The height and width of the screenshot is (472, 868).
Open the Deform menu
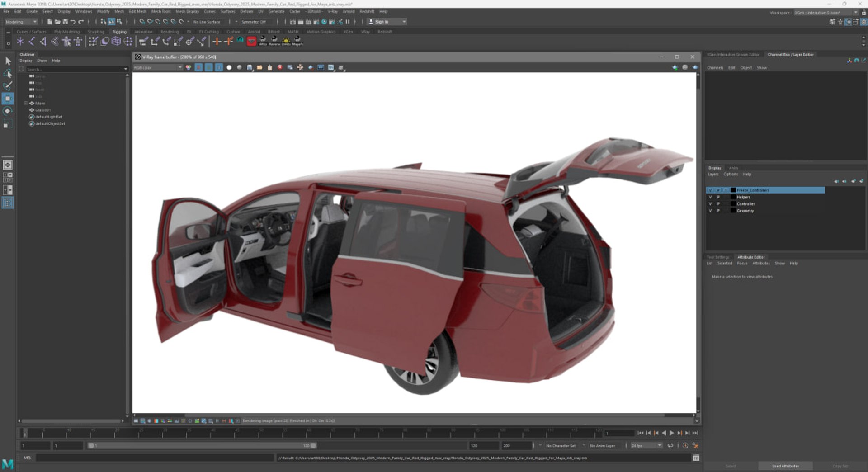point(246,11)
